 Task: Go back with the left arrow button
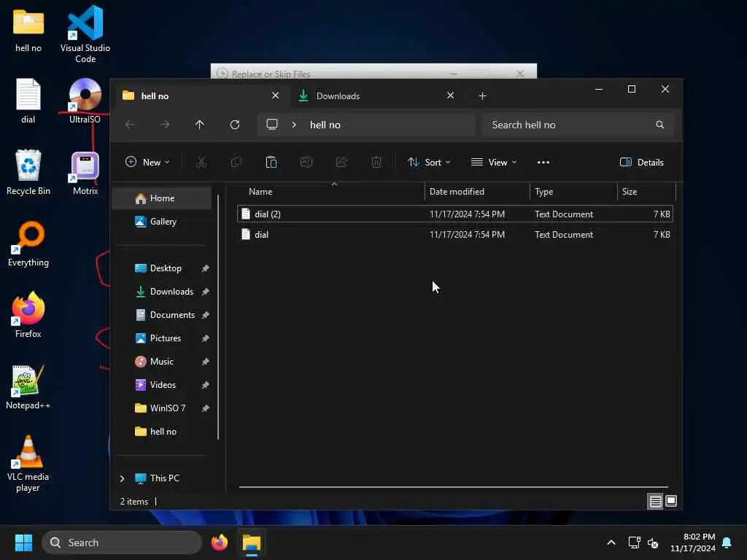coord(130,125)
